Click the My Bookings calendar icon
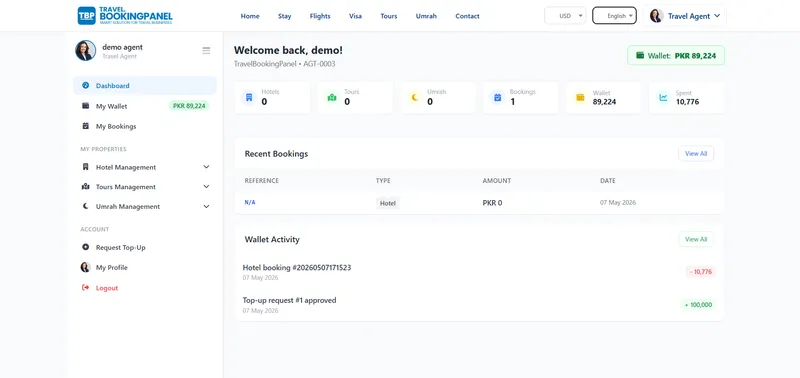 pos(86,126)
